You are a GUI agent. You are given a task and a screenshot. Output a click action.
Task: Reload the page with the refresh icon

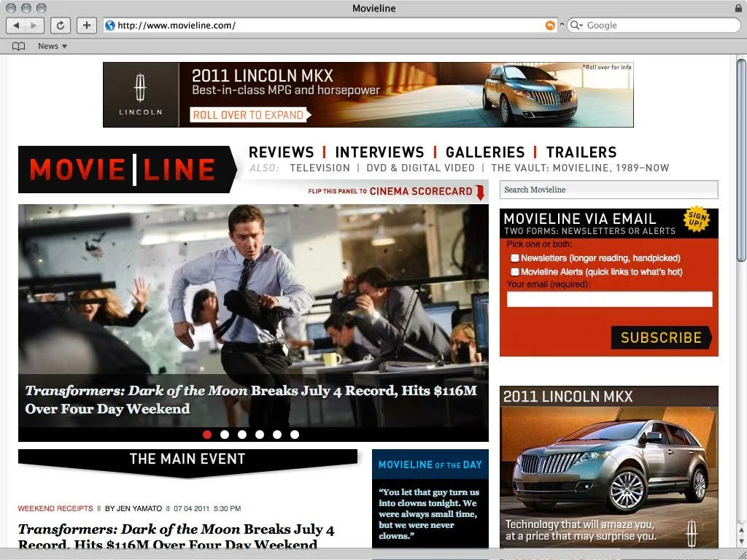tap(61, 26)
